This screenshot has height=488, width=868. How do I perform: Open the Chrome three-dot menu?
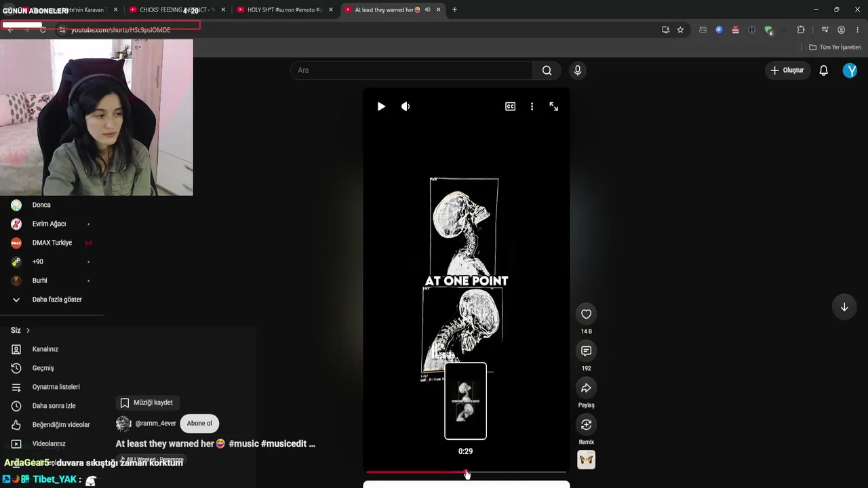[858, 30]
